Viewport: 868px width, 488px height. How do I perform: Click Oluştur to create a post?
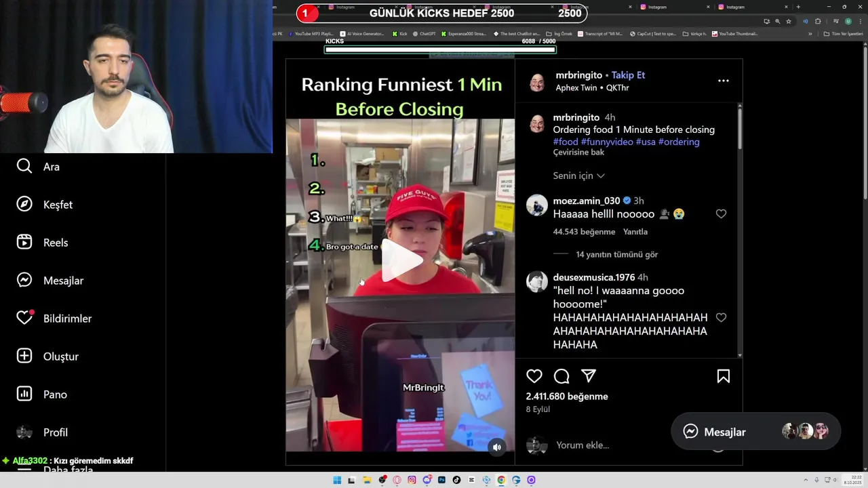[47, 357]
